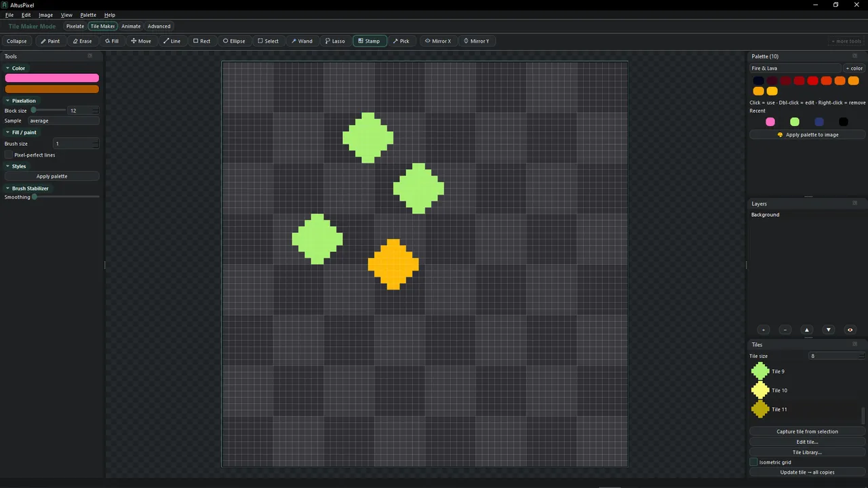Open the Fire & Lava palette dropdown
The height and width of the screenshot is (488, 868).
pyautogui.click(x=795, y=68)
